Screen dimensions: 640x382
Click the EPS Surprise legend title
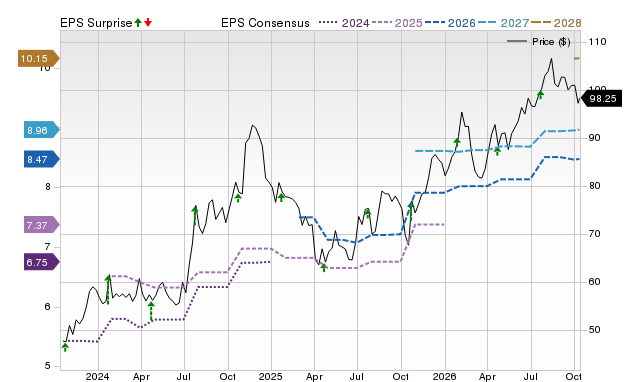96,23
